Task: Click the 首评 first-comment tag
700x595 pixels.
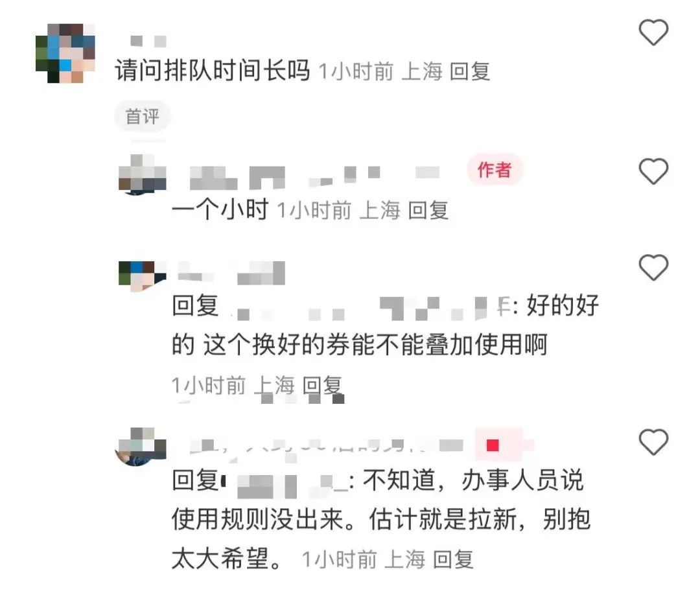Action: [x=142, y=117]
